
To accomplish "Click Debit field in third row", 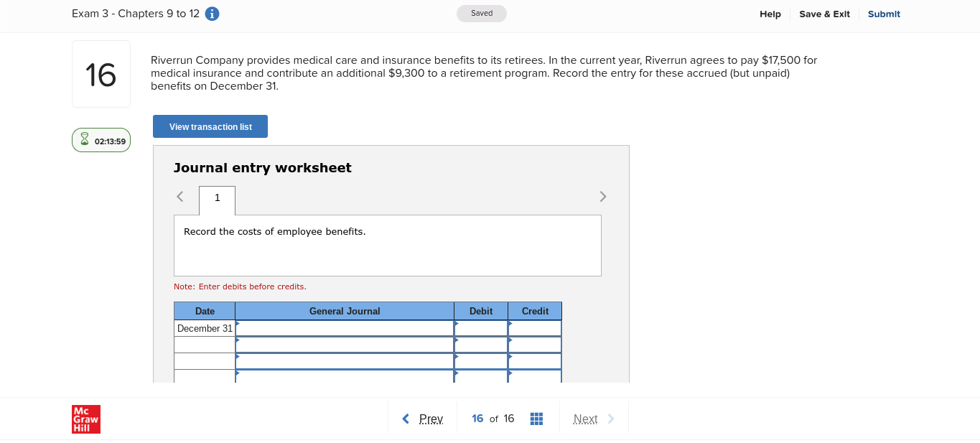I will pyautogui.click(x=481, y=361).
